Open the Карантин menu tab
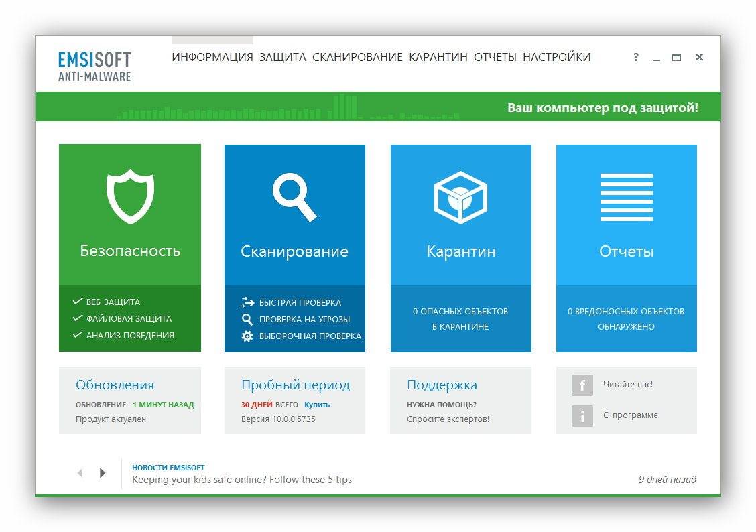Viewport: 756px width, 532px height. point(438,57)
